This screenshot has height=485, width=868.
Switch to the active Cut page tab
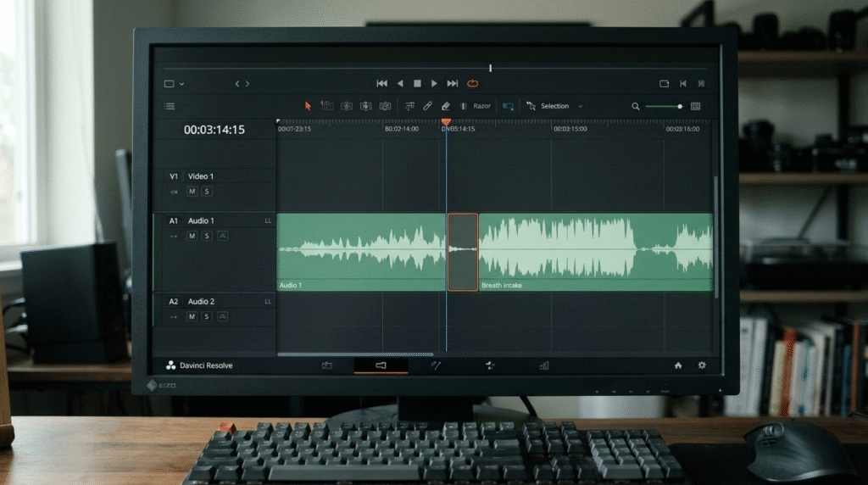click(x=381, y=365)
